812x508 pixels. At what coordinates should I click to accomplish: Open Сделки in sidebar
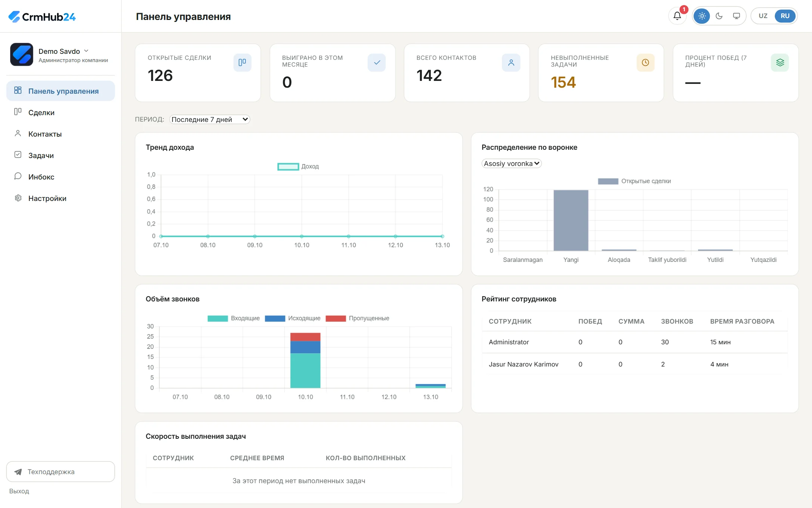tap(61, 113)
